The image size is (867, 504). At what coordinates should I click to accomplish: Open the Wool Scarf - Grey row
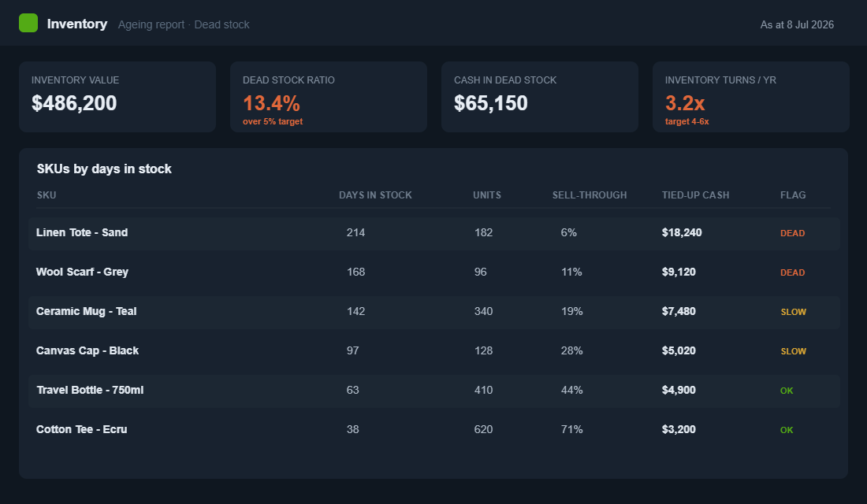coord(434,272)
